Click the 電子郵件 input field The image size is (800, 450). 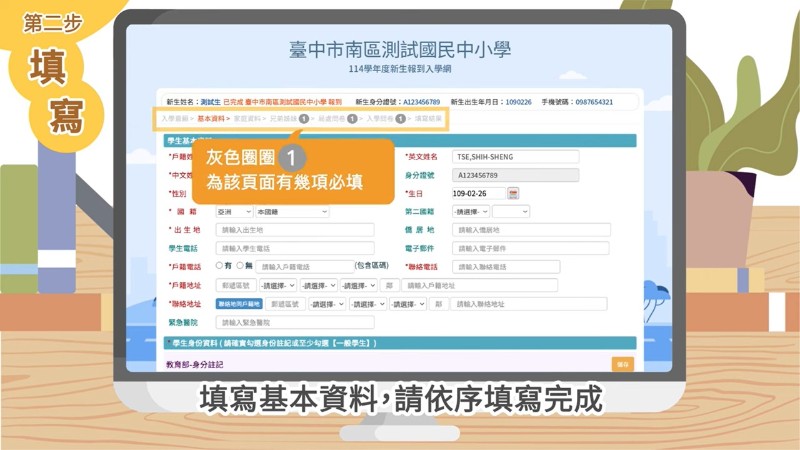(518, 248)
